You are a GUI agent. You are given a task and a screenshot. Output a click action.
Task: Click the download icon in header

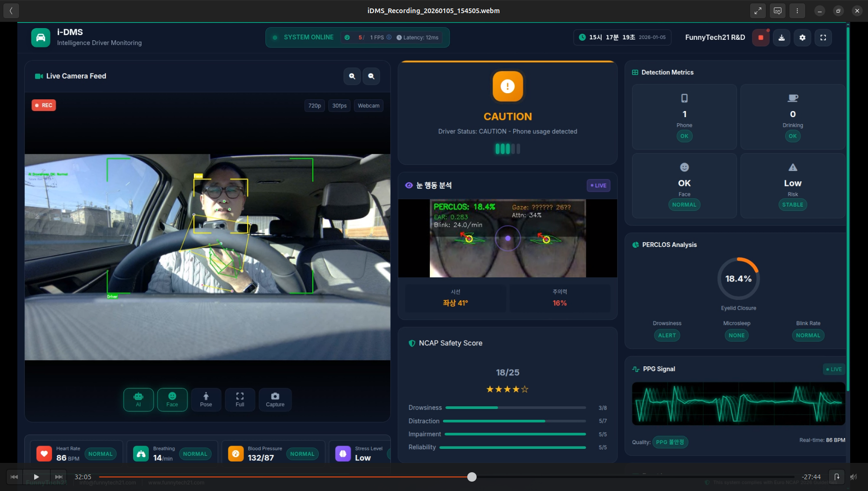pos(781,37)
